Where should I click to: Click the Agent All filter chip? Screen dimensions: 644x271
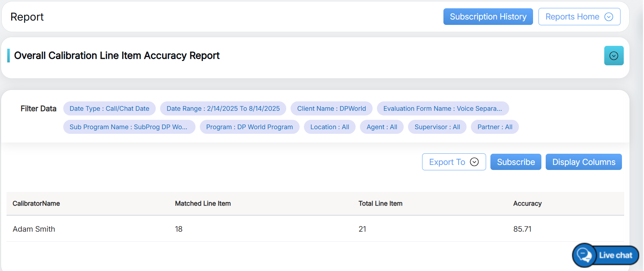(382, 127)
